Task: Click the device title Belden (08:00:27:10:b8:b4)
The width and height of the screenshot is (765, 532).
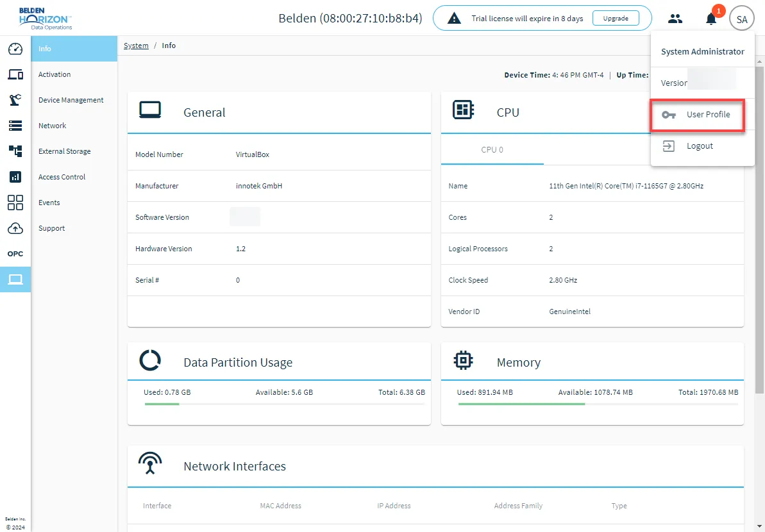Action: [x=350, y=19]
